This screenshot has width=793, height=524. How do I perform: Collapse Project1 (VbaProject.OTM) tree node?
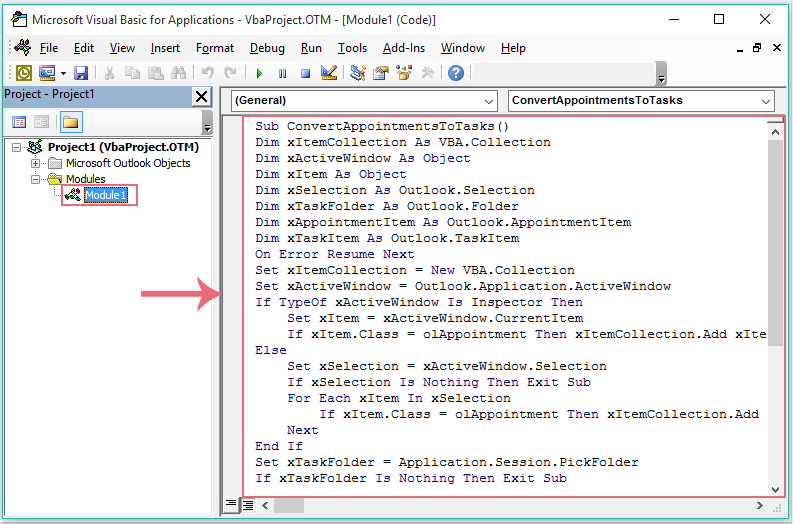(17, 147)
